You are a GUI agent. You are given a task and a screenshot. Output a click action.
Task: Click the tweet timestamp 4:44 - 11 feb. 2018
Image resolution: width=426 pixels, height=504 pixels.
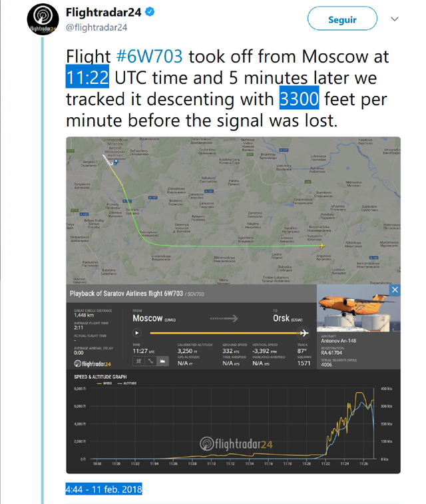point(104,489)
